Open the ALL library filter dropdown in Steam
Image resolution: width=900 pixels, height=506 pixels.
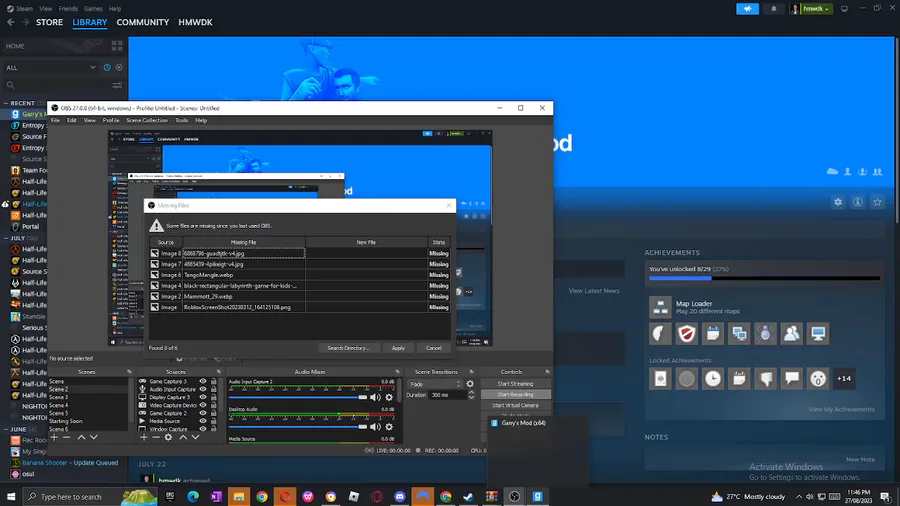[51, 68]
